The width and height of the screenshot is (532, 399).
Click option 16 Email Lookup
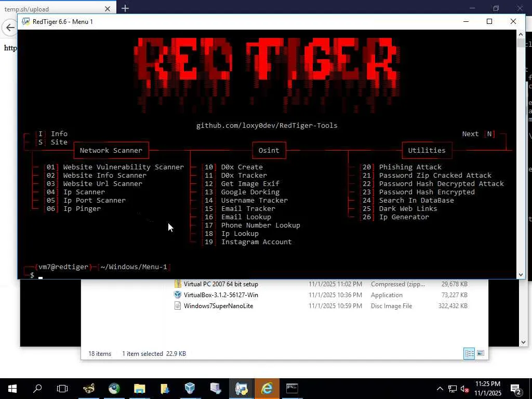click(237, 217)
